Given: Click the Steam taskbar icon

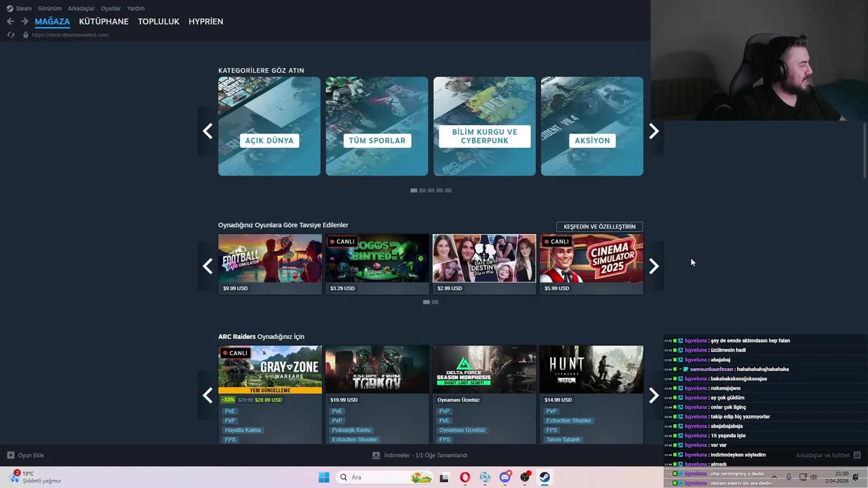Looking at the screenshot, I should pyautogui.click(x=545, y=477).
